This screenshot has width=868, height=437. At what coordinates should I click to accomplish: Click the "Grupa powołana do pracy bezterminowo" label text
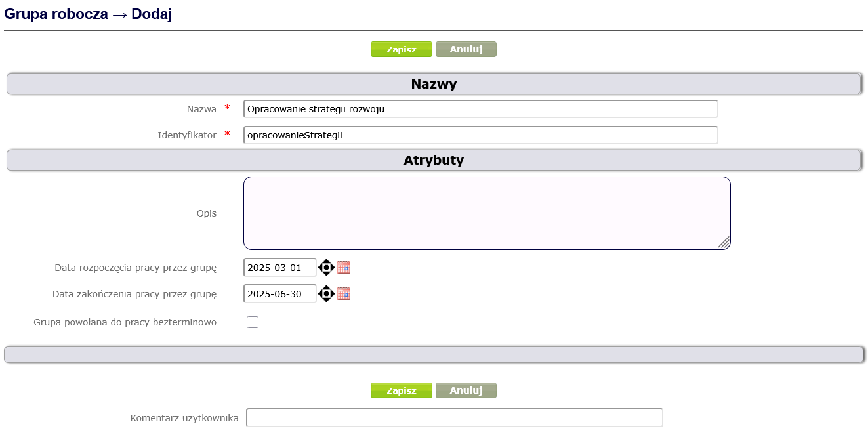point(125,322)
